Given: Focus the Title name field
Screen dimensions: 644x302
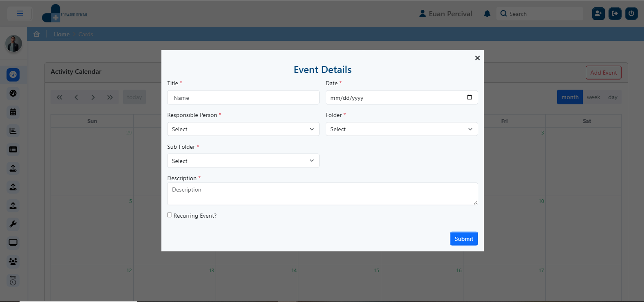Looking at the screenshot, I should tap(243, 97).
